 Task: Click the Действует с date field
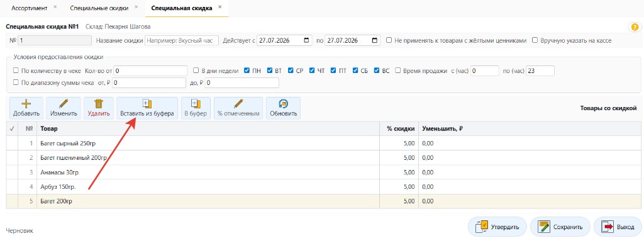click(285, 41)
